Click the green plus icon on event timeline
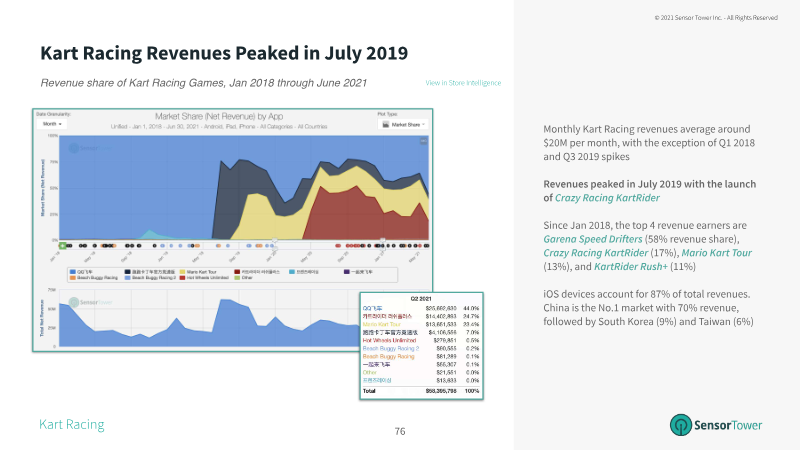 click(x=63, y=246)
